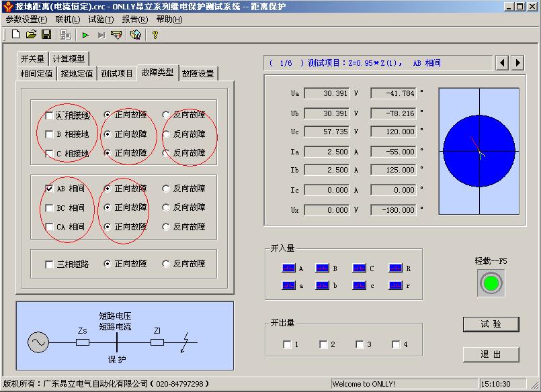Select 反向故障 radio for AB 相间 row

[166, 189]
